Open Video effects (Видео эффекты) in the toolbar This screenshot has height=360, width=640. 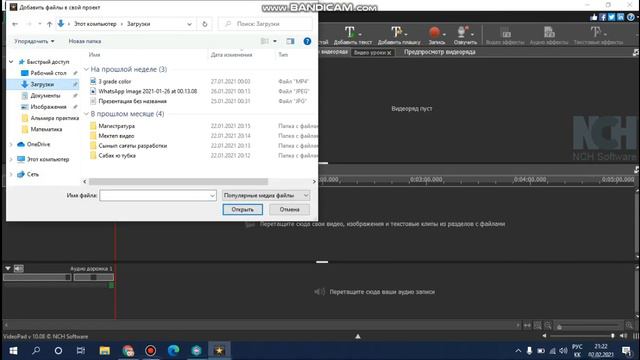tap(505, 35)
